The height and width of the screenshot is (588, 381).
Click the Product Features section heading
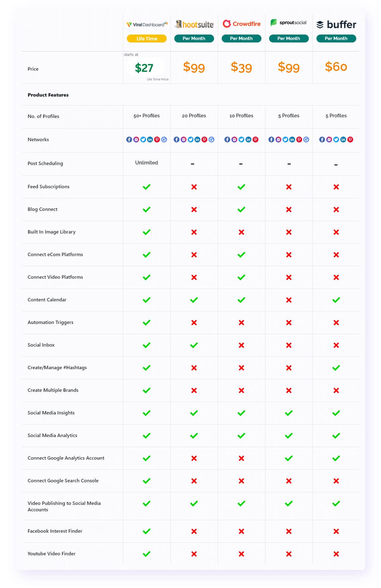coord(48,95)
